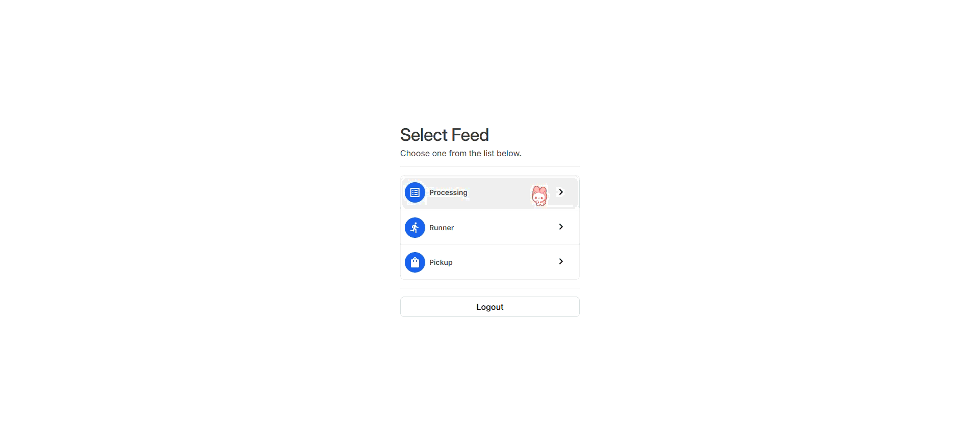Click the Pickup label text

440,262
